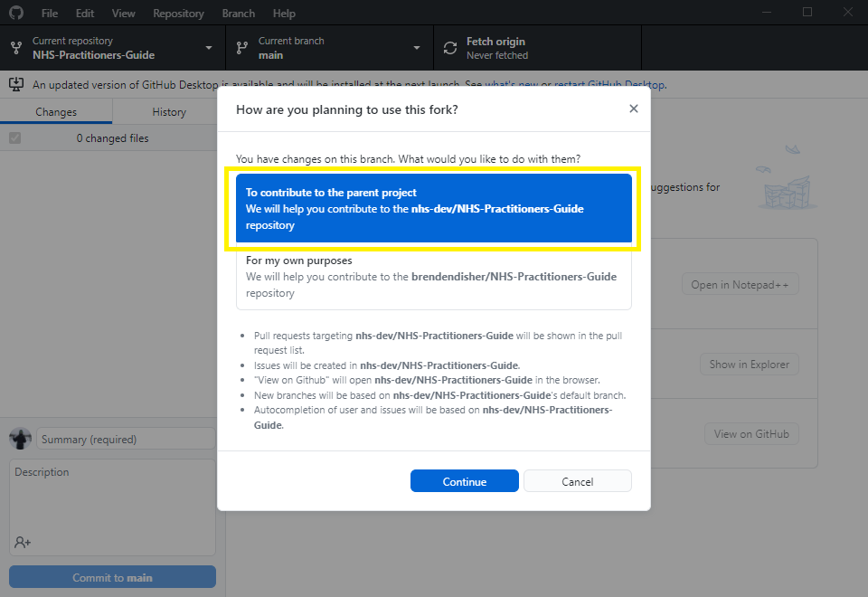
Task: Click the GitHub logo icon in the menu bar
Action: [16, 13]
